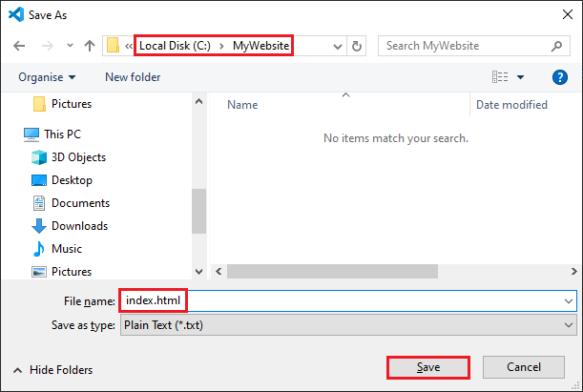Open the address bar path dropdown
Screen dimensions: 583x392
click(x=337, y=46)
